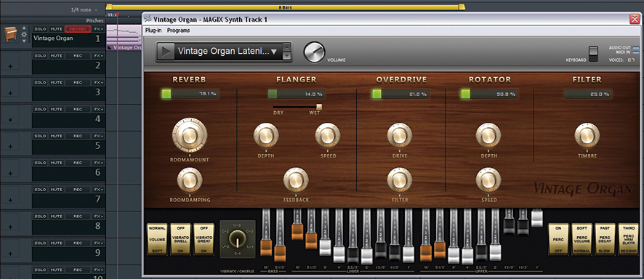Click the Reverb Roomdamping knob
Screen dimensions: 644x279
click(189, 181)
